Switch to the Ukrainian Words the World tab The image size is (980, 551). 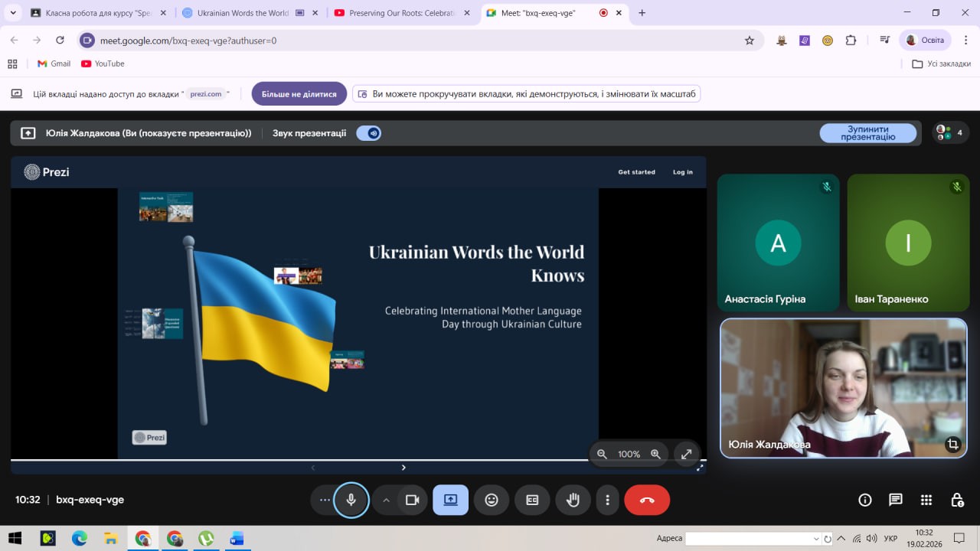click(x=241, y=13)
